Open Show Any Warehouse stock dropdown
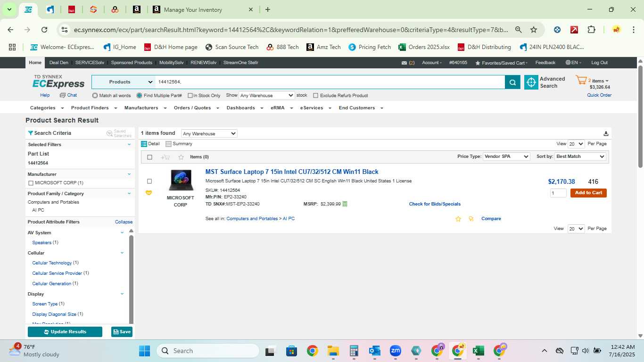The width and height of the screenshot is (644, 362). click(267, 95)
